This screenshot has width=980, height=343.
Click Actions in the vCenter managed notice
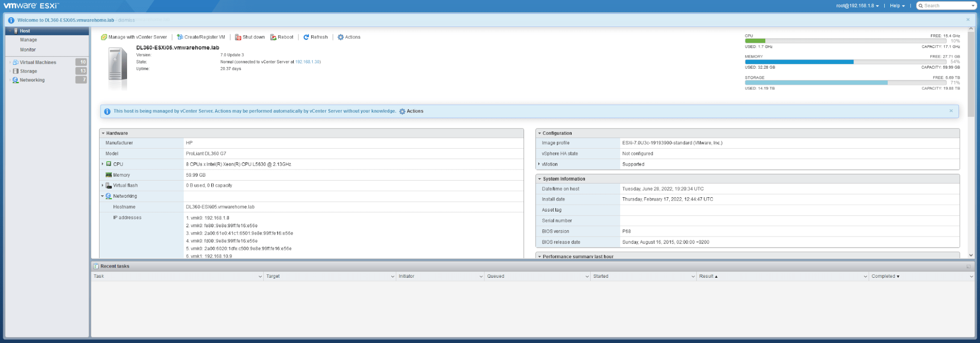(x=415, y=111)
